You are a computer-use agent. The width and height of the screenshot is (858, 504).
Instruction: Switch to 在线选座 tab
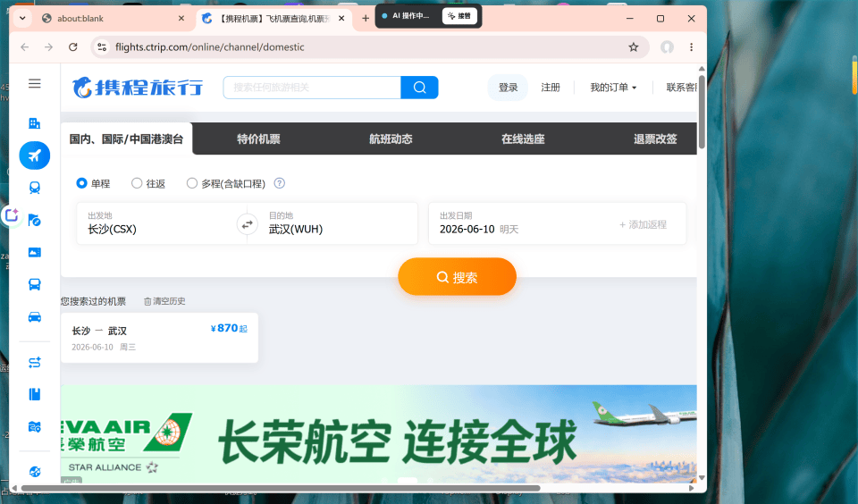pyautogui.click(x=523, y=139)
